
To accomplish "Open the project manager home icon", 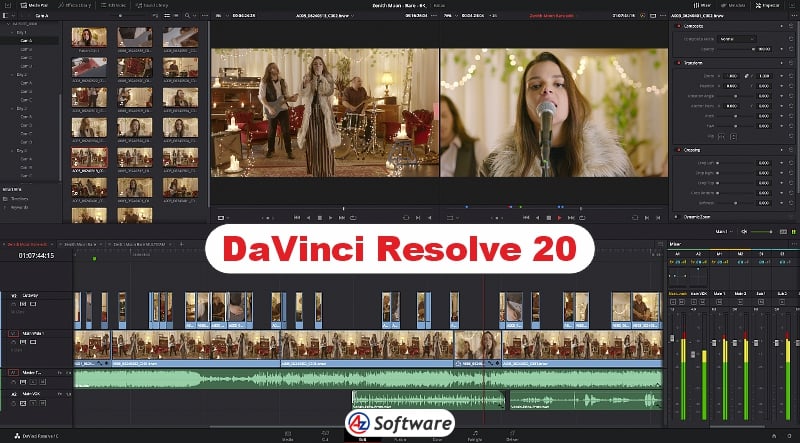I will point(774,436).
